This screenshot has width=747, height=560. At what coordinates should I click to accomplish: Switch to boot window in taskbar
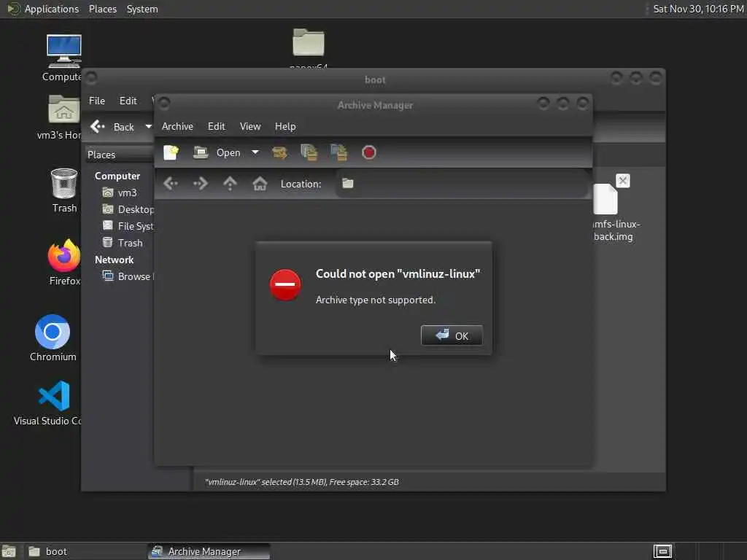(85, 551)
